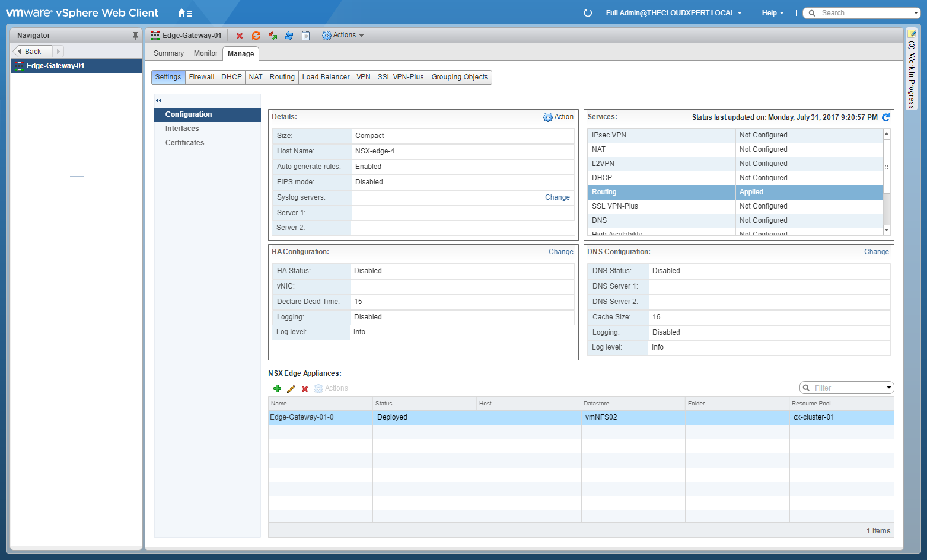This screenshot has width=927, height=560.
Task: Click the notepad icon in Edge toolbar
Action: (305, 36)
